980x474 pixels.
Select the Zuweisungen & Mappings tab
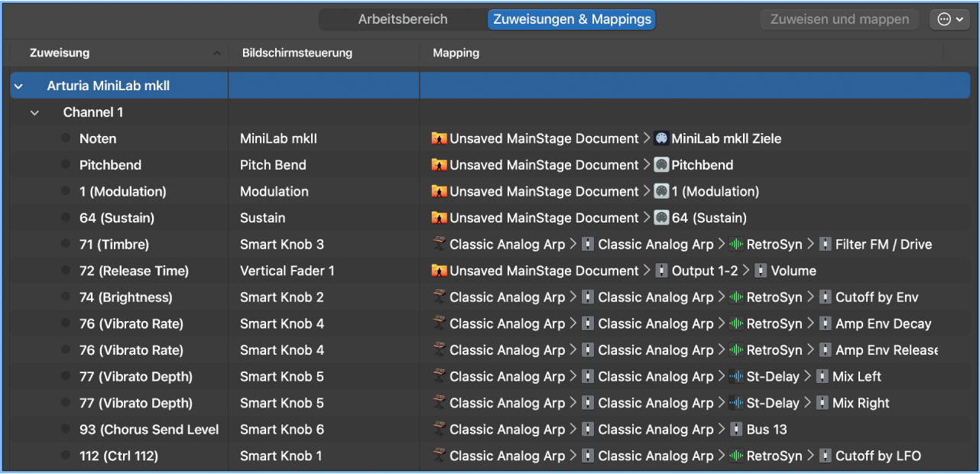coord(571,20)
